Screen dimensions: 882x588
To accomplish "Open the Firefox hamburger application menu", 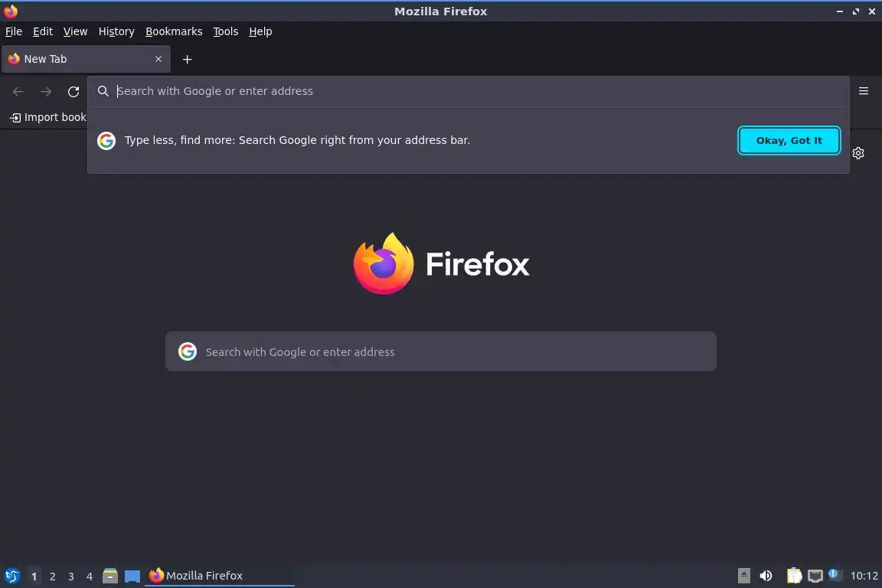I will (x=864, y=91).
